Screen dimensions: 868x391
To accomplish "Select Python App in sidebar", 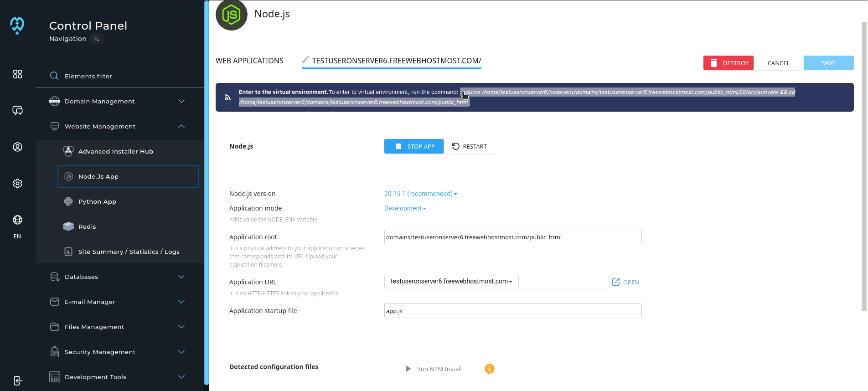I will click(x=97, y=201).
